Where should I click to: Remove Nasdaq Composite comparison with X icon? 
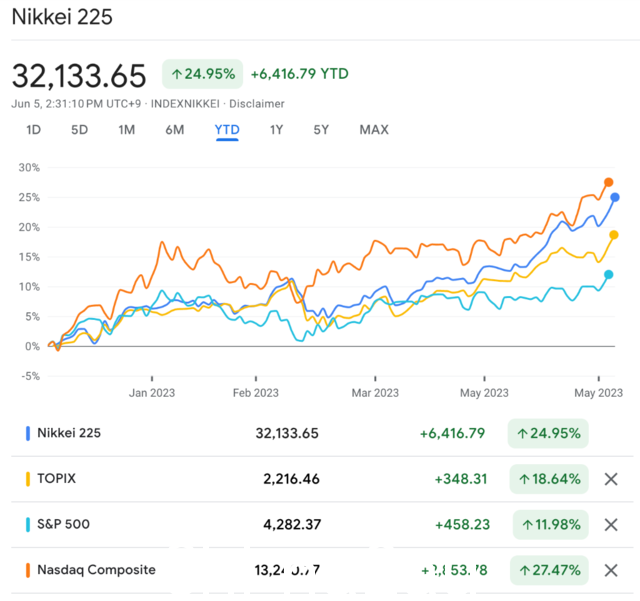coord(611,570)
